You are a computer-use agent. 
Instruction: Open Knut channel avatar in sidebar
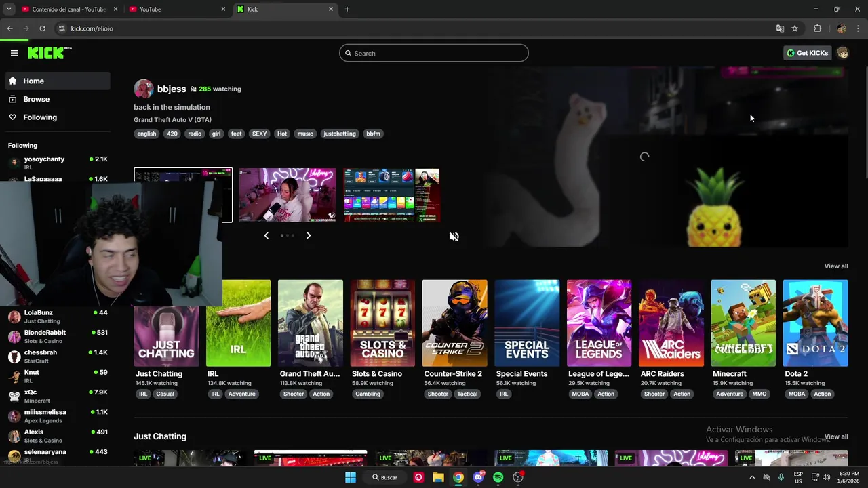(x=14, y=376)
